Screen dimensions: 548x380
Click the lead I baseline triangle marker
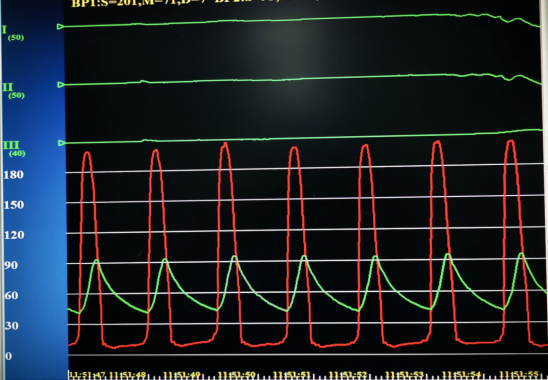pos(60,27)
